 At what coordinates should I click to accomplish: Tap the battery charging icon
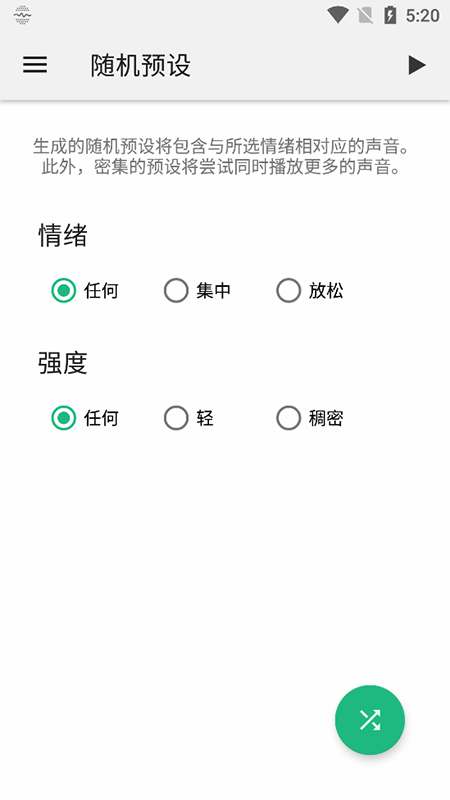point(390,15)
